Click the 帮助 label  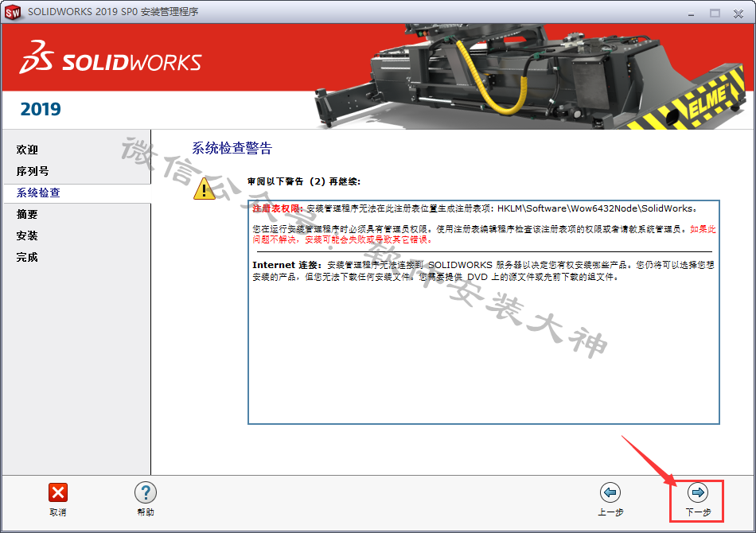(x=145, y=512)
